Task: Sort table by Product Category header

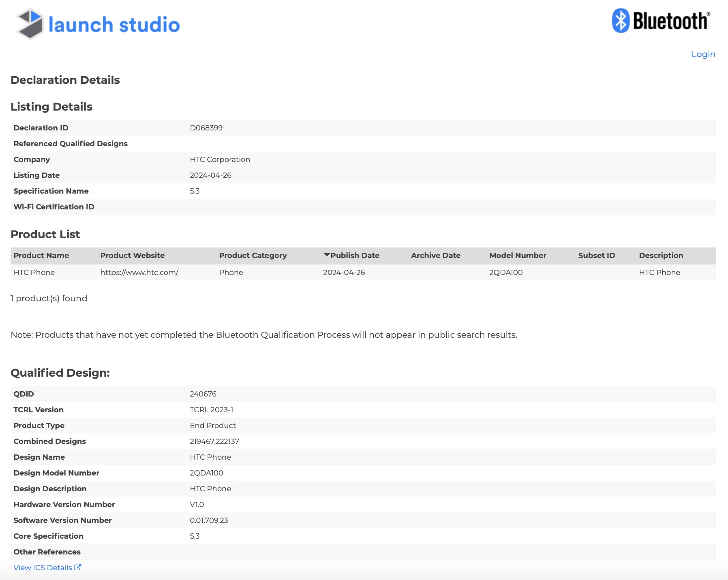Action: tap(253, 255)
